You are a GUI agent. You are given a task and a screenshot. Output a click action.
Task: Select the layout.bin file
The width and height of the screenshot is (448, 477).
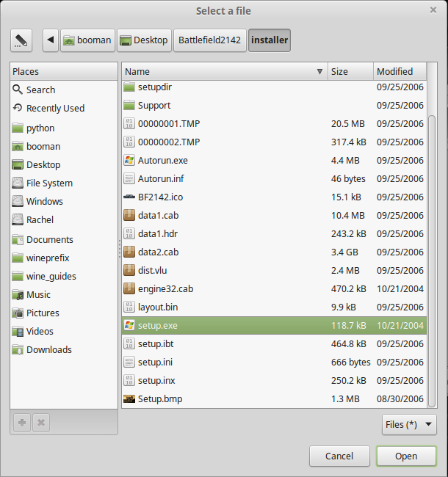tap(274, 307)
